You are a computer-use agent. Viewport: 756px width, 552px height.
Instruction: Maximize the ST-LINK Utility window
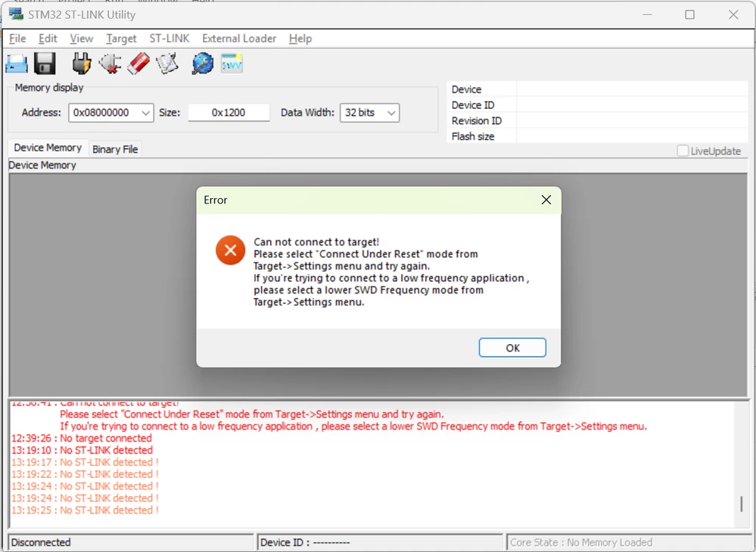coord(689,14)
